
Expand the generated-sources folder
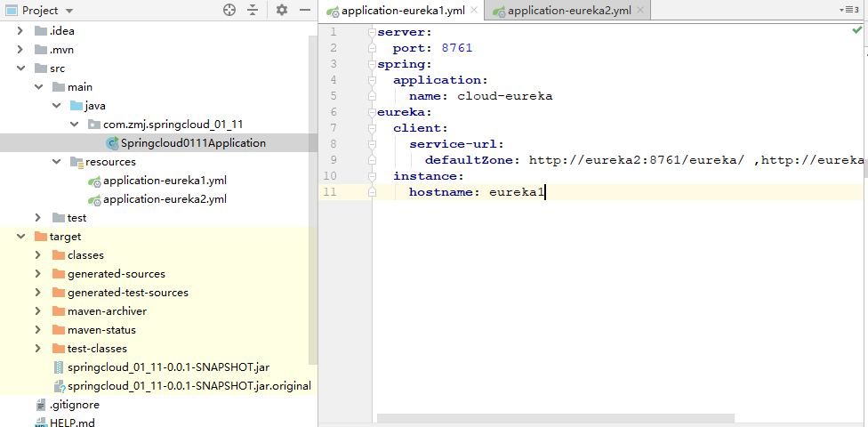[38, 274]
